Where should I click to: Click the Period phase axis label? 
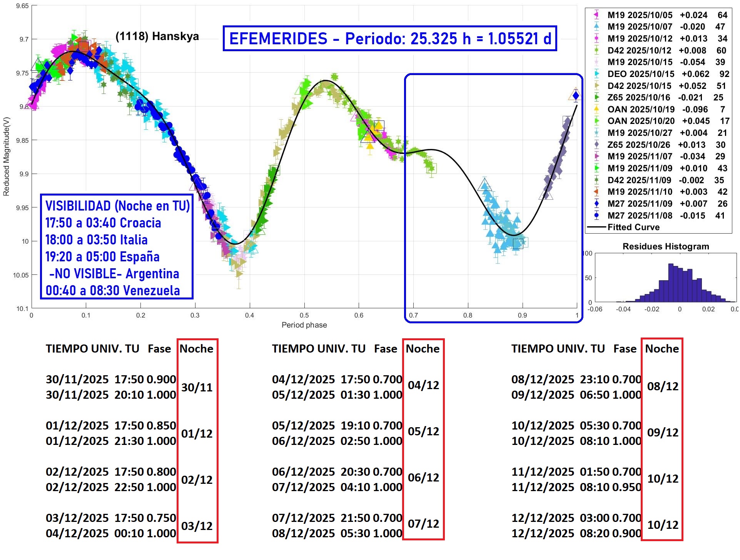pyautogui.click(x=304, y=325)
